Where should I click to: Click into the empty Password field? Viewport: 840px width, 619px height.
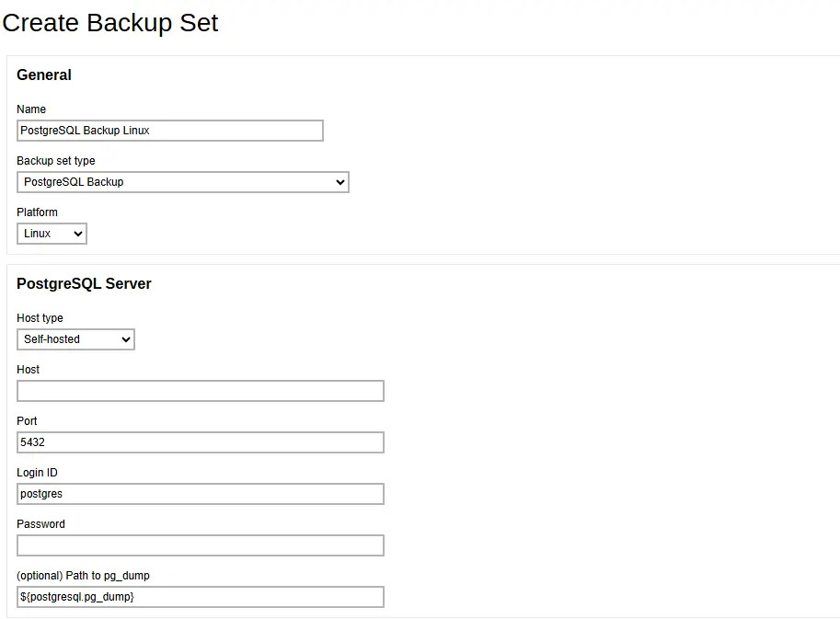(200, 545)
